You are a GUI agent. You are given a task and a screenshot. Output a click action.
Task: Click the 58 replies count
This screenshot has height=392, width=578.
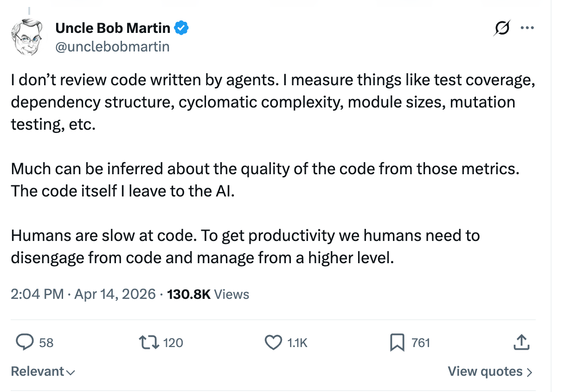coord(45,342)
